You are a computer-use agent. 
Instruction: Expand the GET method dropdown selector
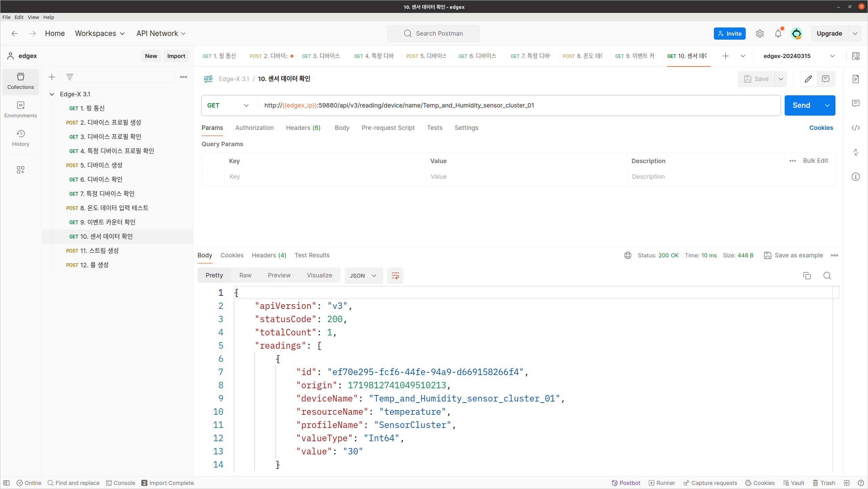(228, 105)
